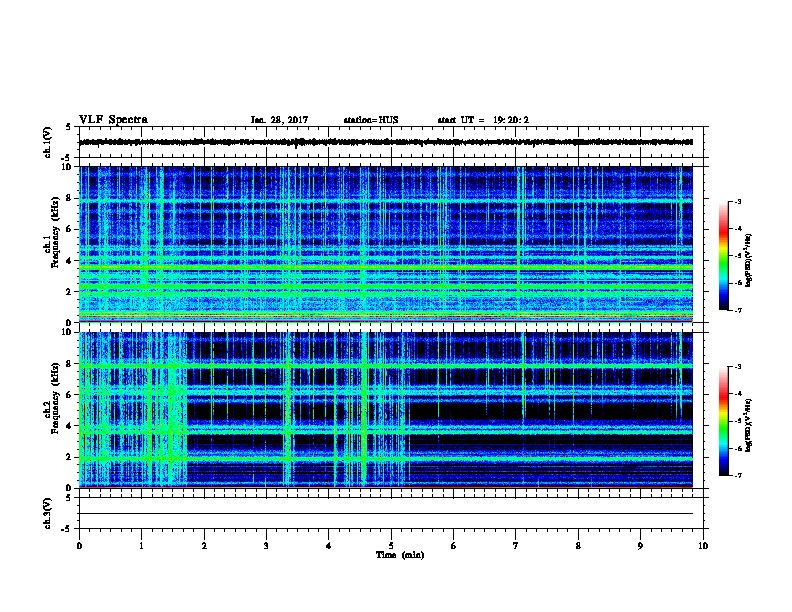Image resolution: width=792 pixels, height=612 pixels.
Task: Click time axis tick label '10'
Action: tap(703, 546)
